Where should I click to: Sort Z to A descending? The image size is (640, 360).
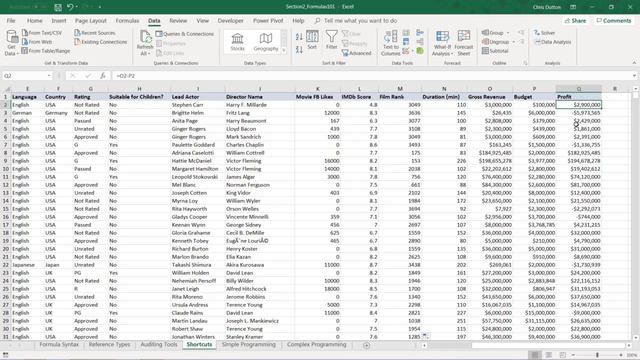299,49
